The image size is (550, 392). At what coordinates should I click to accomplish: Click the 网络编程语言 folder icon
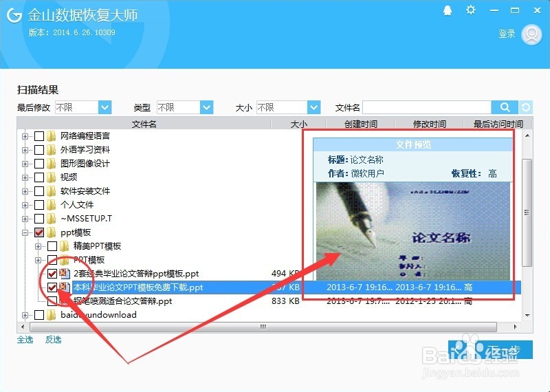tap(51, 135)
